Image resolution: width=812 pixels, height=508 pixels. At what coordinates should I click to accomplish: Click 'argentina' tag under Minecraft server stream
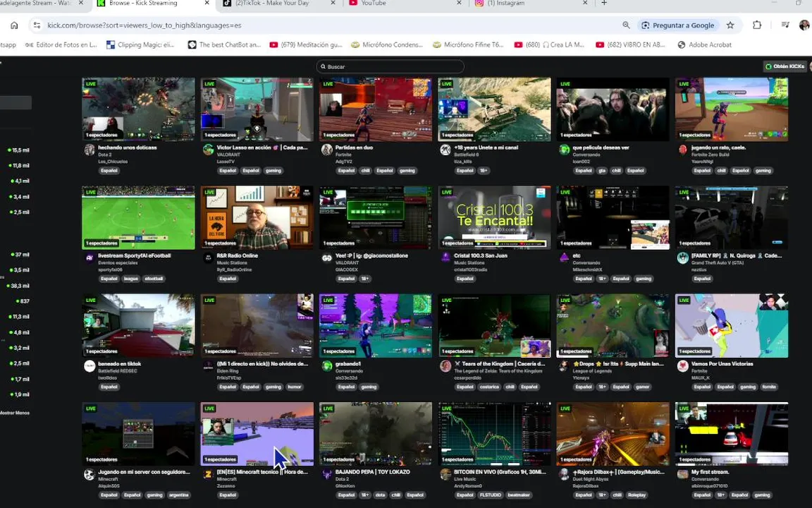click(178, 495)
